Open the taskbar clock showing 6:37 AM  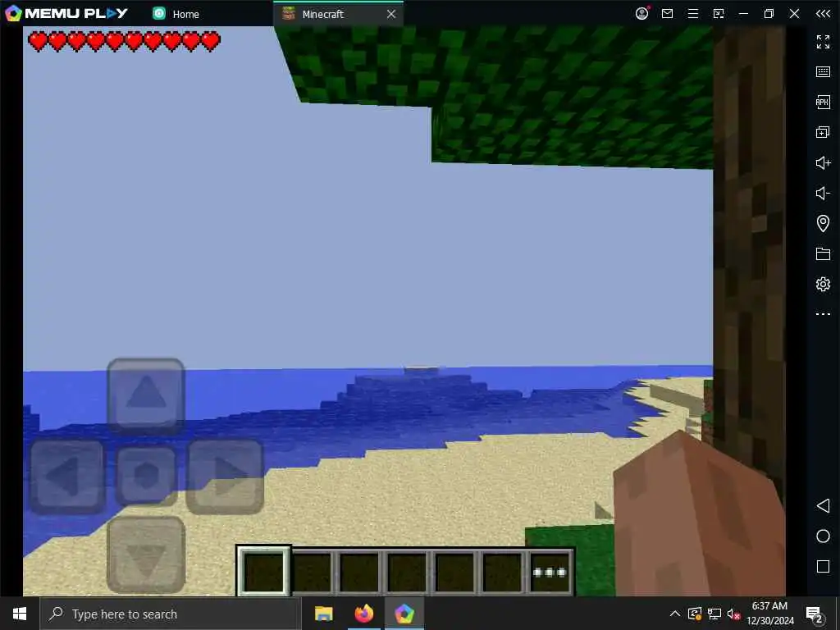point(769,614)
